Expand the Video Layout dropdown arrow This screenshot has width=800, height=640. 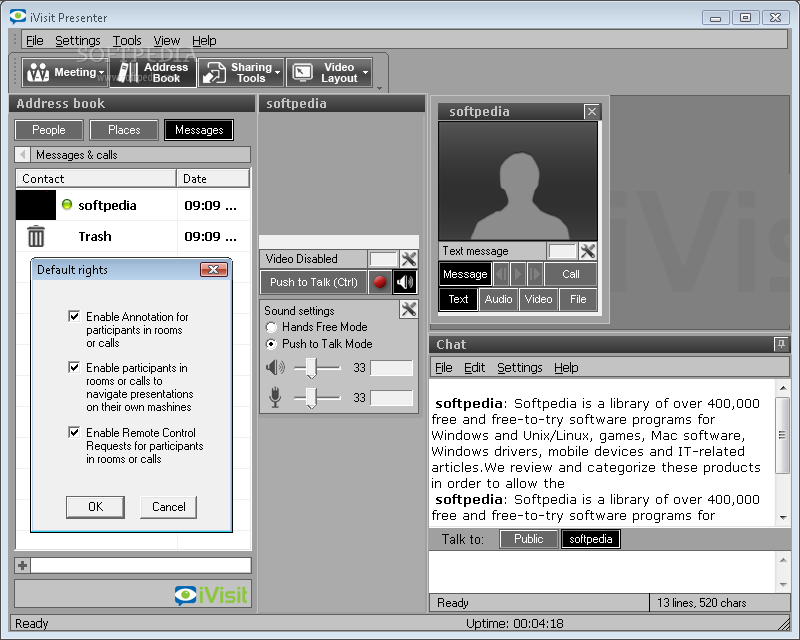[x=365, y=73]
